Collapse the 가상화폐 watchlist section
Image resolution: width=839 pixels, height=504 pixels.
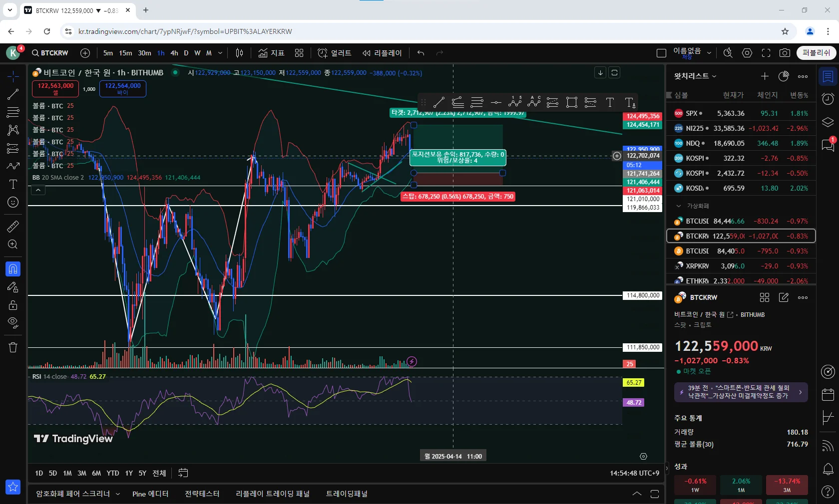678,206
